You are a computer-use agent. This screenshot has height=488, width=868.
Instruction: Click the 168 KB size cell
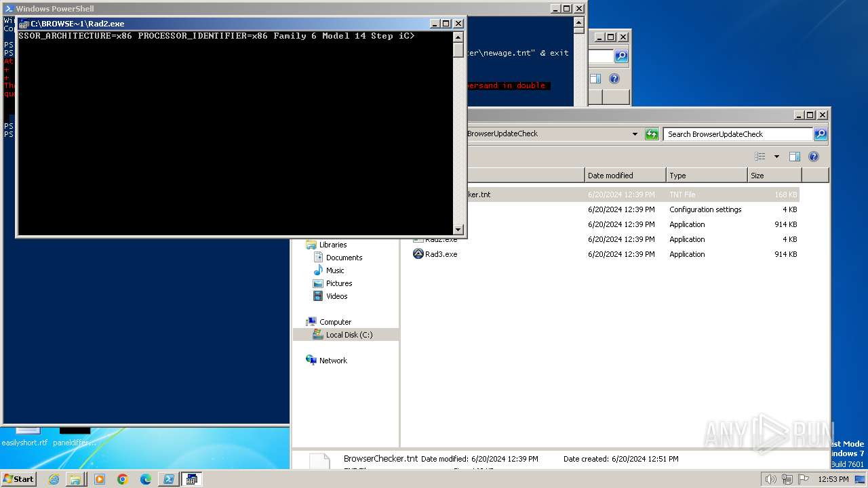click(786, 195)
